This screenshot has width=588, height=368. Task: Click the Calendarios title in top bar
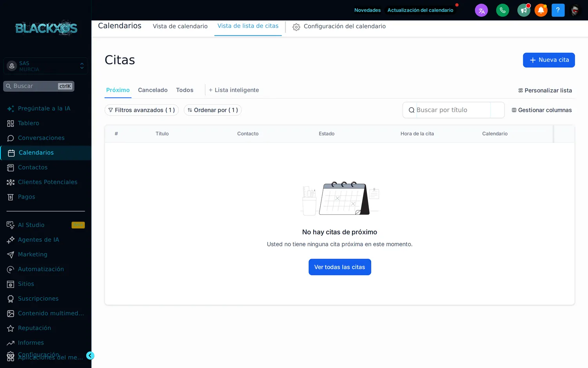point(120,26)
